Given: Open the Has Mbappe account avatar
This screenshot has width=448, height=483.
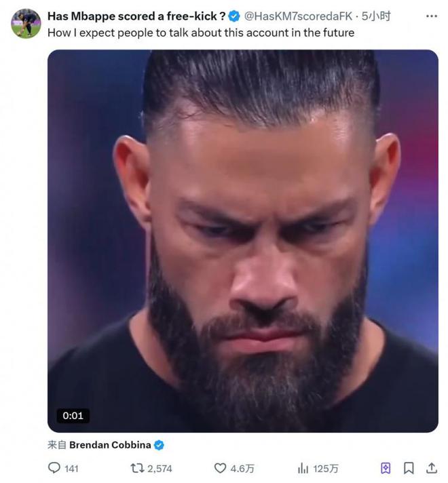Looking at the screenshot, I should (26, 24).
